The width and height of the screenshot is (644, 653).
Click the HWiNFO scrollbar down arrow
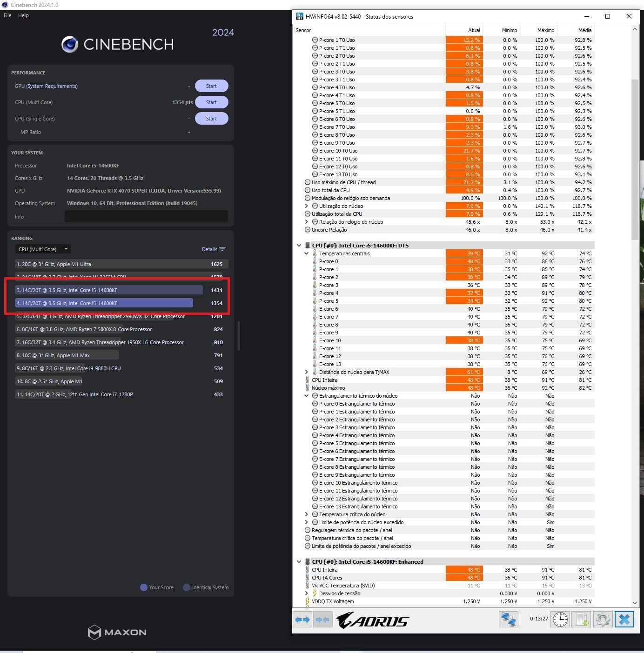tap(635, 603)
